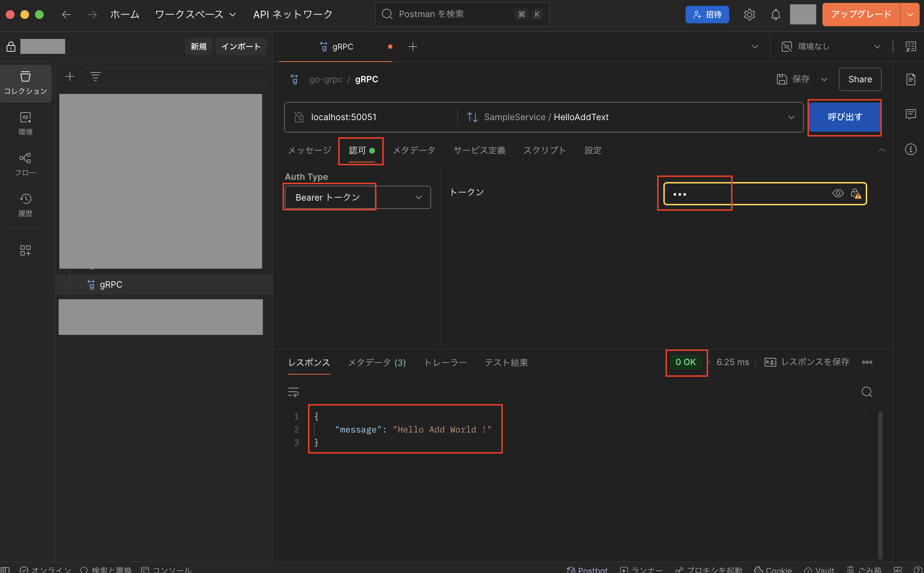
Task: Open the 環境 sidebar panel
Action: (x=25, y=123)
